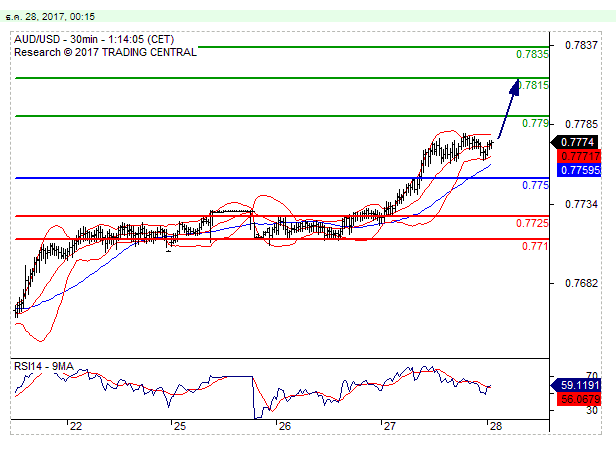Click date 27 on the time axis
Viewport: 616px width, 450px height.
pos(389,426)
